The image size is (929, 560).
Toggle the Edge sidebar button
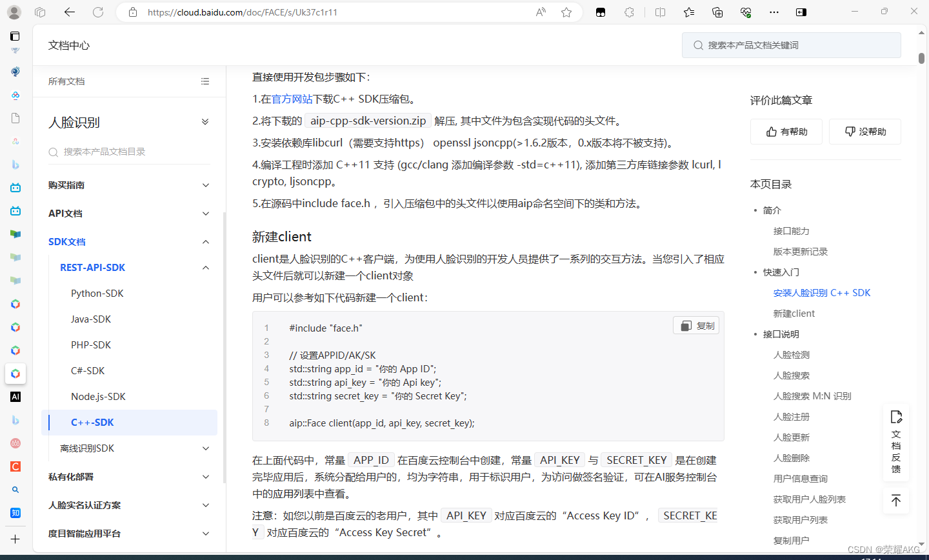[x=801, y=12]
